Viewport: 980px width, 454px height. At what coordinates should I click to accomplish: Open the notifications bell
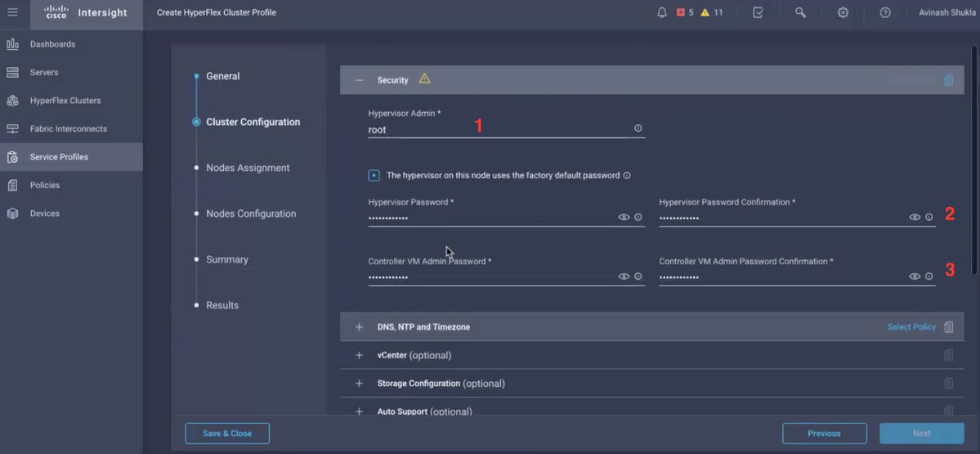(662, 12)
